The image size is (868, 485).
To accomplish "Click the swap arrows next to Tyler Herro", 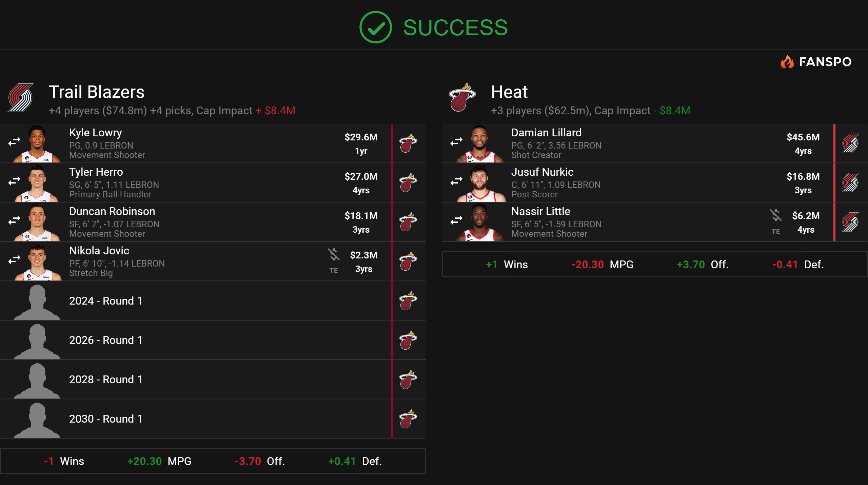I will point(14,181).
